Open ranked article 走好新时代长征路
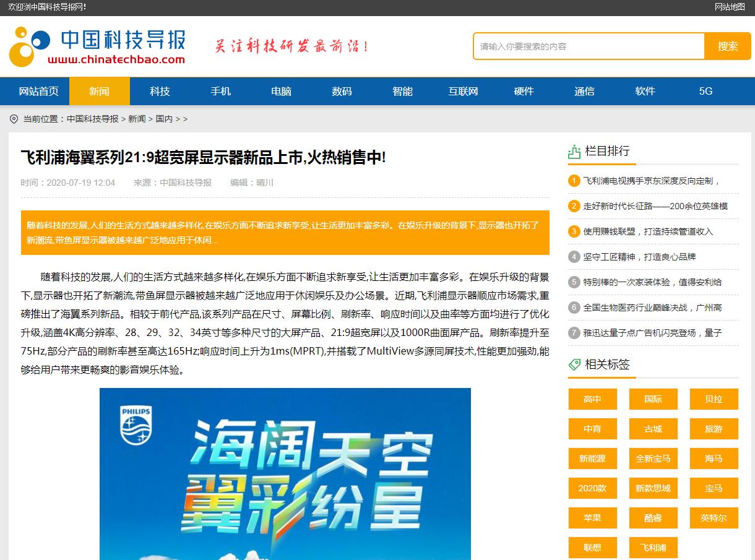 655,206
